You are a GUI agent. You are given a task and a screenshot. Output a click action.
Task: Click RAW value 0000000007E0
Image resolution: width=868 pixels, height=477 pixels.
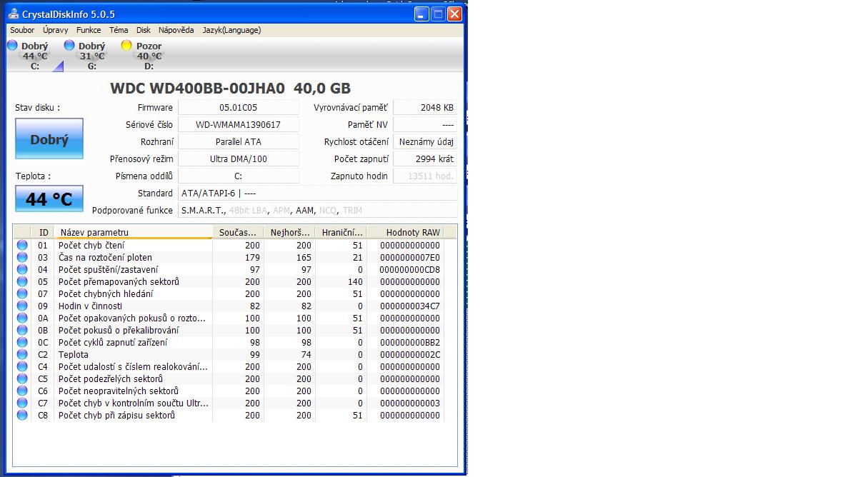pos(410,257)
